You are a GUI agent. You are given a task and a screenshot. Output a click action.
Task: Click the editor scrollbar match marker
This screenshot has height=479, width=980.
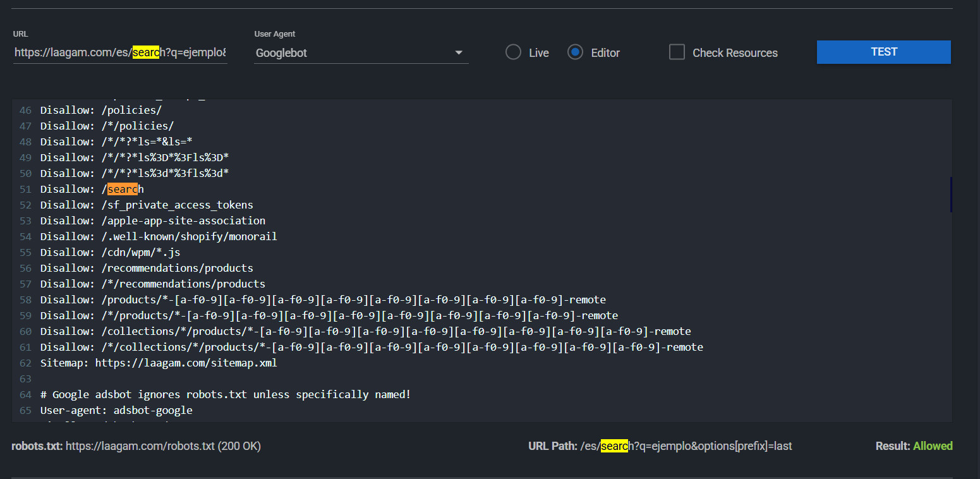point(950,195)
